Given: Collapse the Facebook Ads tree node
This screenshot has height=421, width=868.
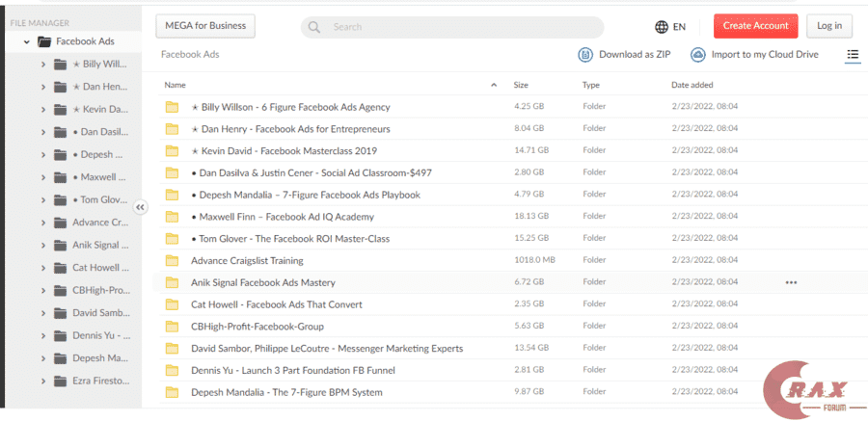Looking at the screenshot, I should click(26, 42).
